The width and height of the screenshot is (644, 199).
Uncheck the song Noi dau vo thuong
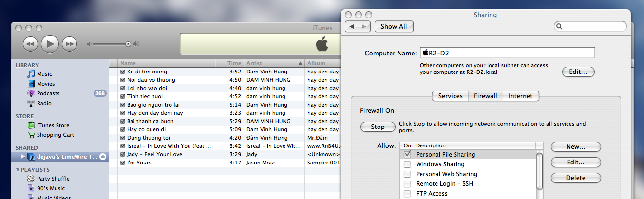[x=123, y=80]
